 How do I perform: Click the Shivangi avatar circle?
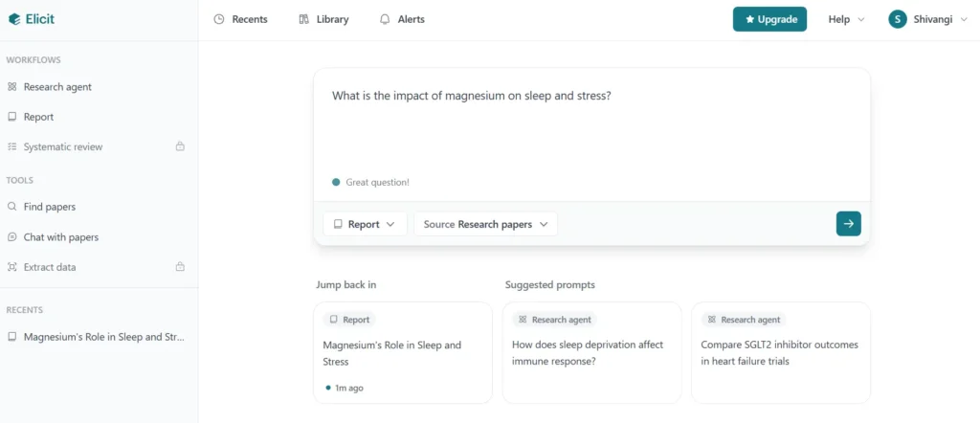pyautogui.click(x=898, y=19)
